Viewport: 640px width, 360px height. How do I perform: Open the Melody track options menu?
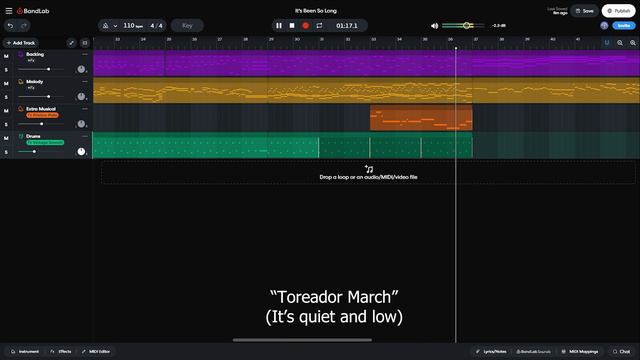click(85, 81)
